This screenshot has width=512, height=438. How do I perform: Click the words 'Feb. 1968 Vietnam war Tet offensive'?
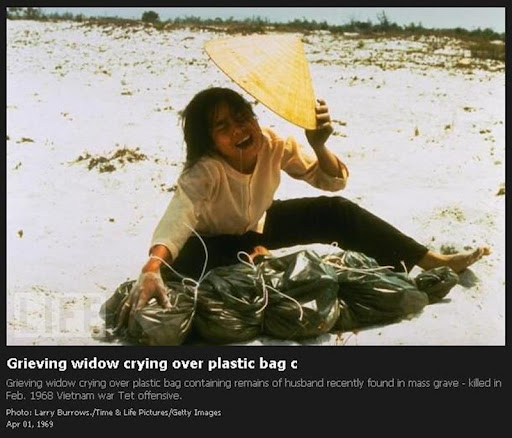(93, 396)
